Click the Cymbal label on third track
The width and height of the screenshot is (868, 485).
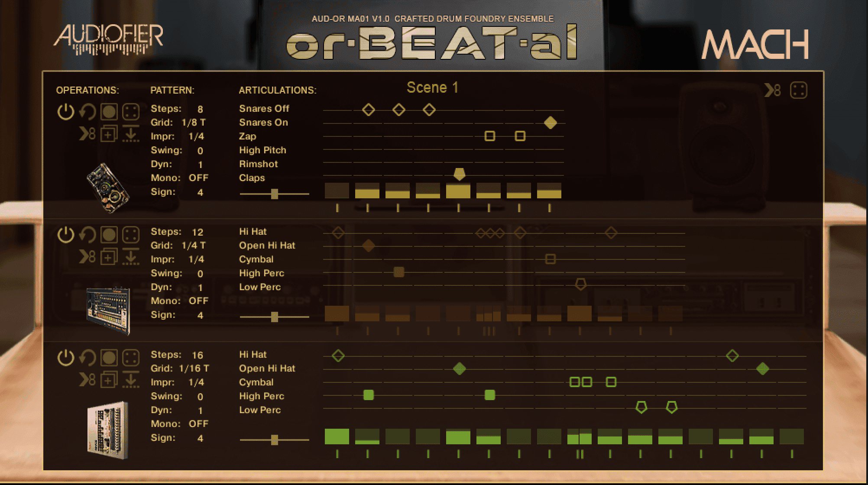pos(256,382)
